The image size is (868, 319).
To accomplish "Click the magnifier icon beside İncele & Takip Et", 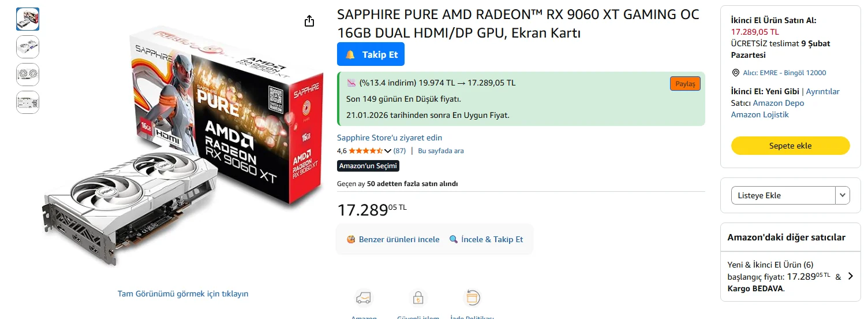I will 454,239.
